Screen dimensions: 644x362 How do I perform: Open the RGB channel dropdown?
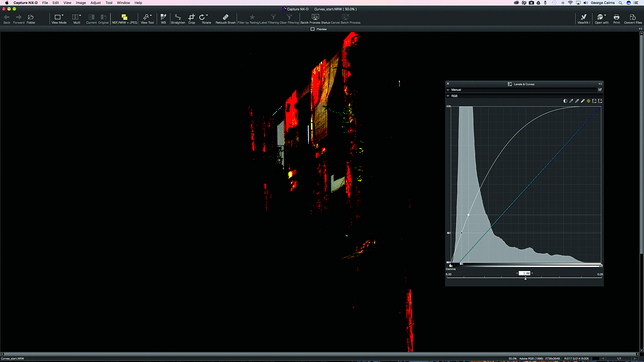[x=525, y=96]
